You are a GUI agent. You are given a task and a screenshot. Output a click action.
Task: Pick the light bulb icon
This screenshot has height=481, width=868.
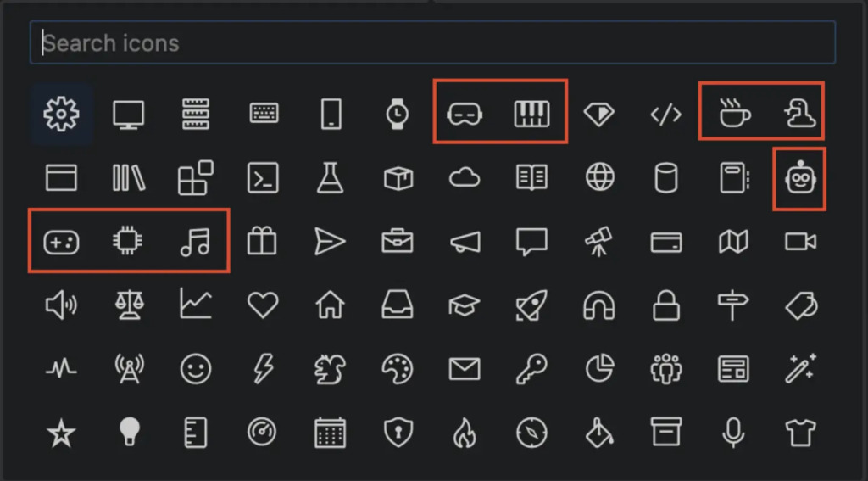point(128,433)
